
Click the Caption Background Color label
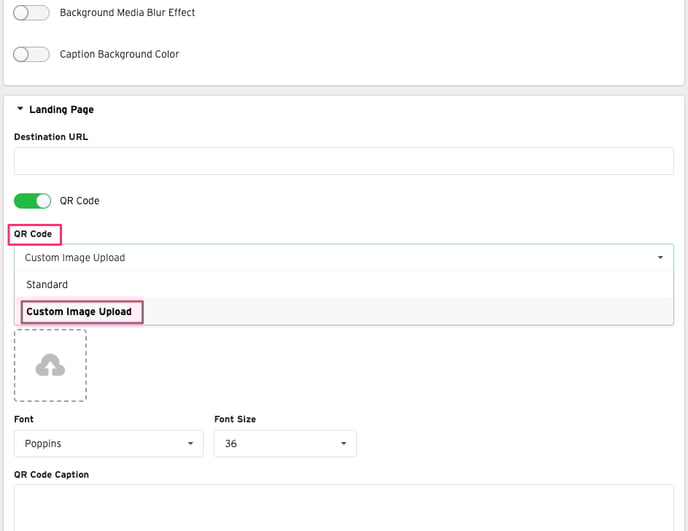click(119, 54)
